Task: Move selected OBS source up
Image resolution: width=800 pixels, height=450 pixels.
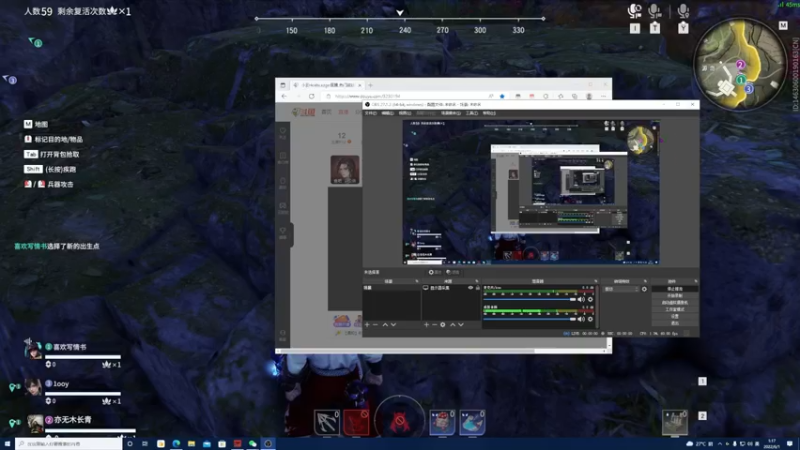Action: pyautogui.click(x=453, y=324)
